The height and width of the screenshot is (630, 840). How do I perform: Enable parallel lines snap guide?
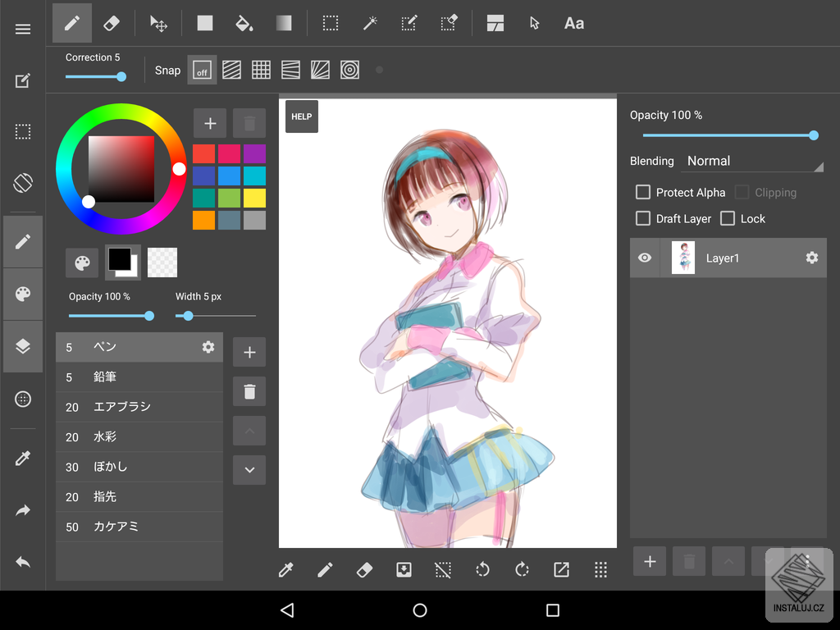[231, 70]
